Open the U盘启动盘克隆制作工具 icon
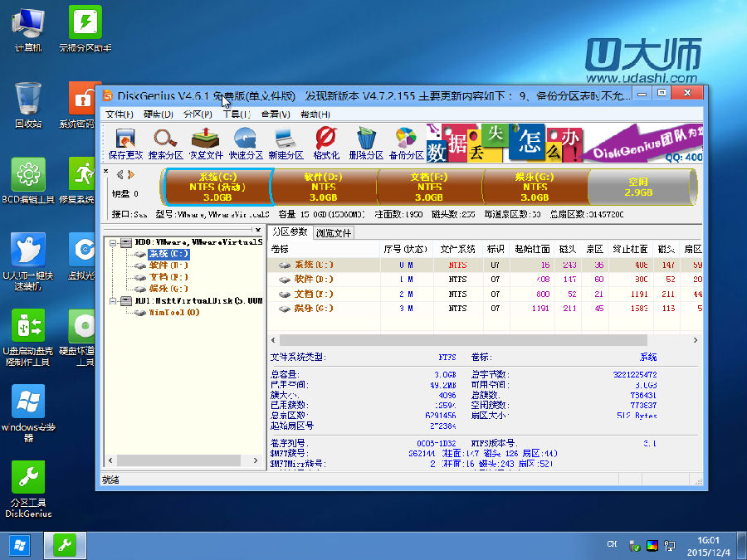This screenshot has width=747, height=560. (28, 338)
